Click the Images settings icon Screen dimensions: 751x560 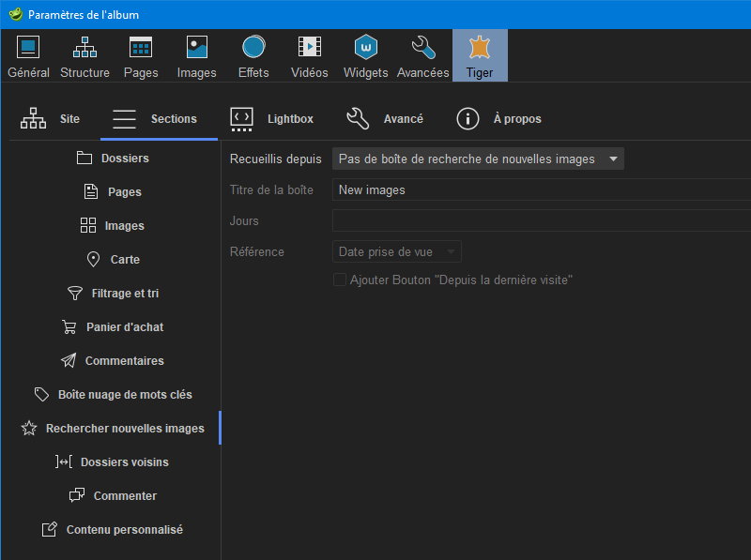coord(196,54)
